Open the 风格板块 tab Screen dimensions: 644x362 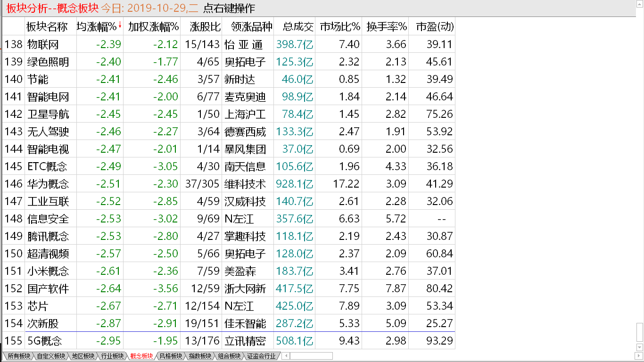[x=171, y=356]
